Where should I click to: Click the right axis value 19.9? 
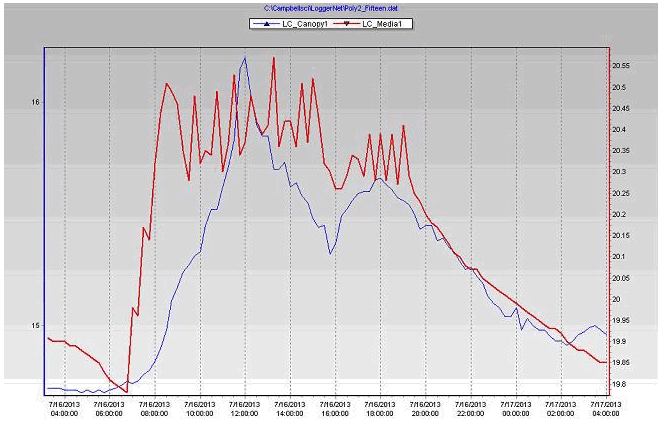619,341
